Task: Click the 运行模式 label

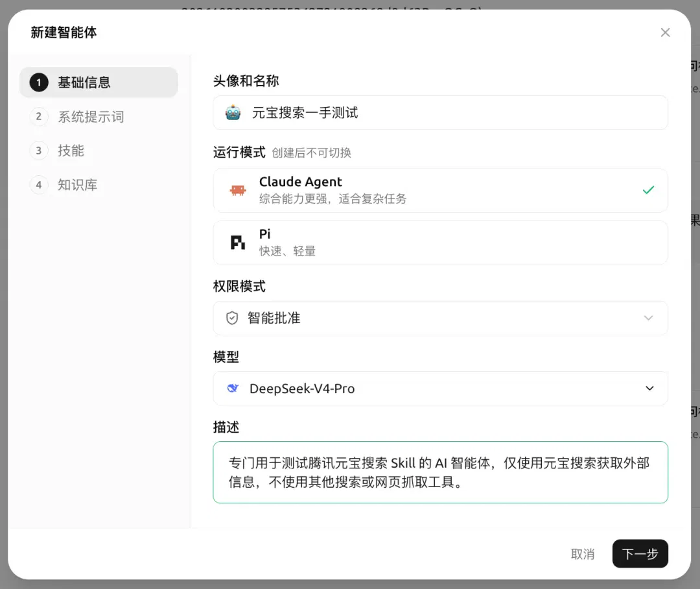Action: pos(239,152)
